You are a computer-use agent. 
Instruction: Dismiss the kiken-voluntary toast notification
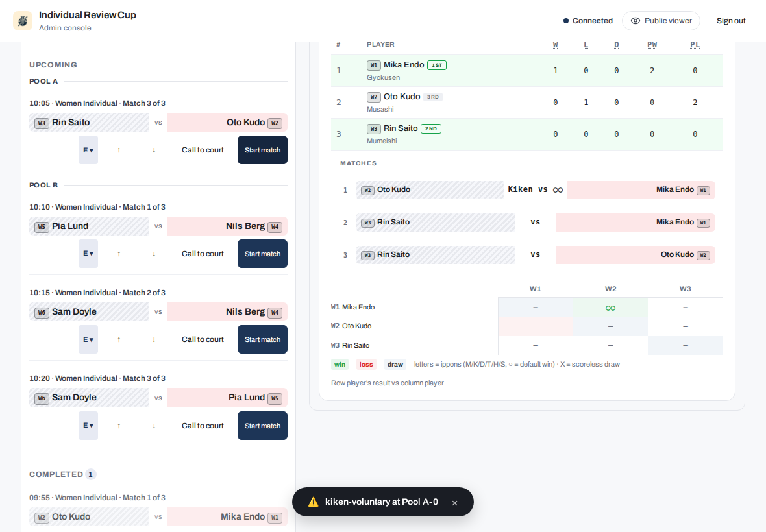[455, 503]
